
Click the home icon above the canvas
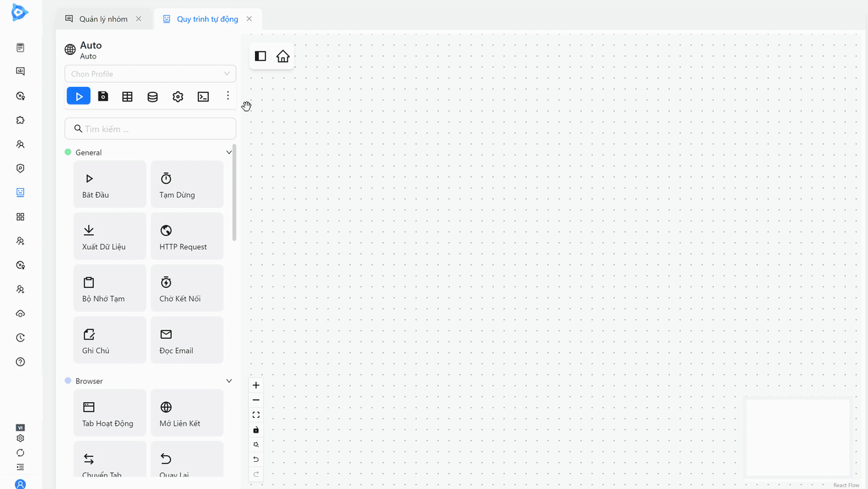pyautogui.click(x=283, y=56)
